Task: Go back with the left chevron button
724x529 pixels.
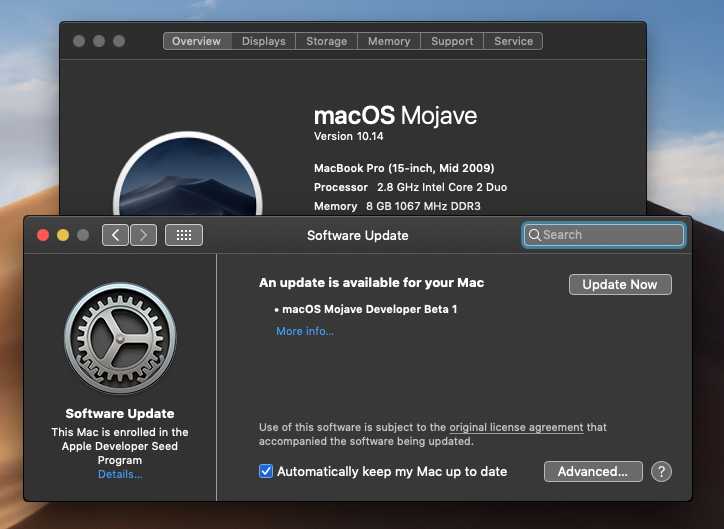Action: 115,235
